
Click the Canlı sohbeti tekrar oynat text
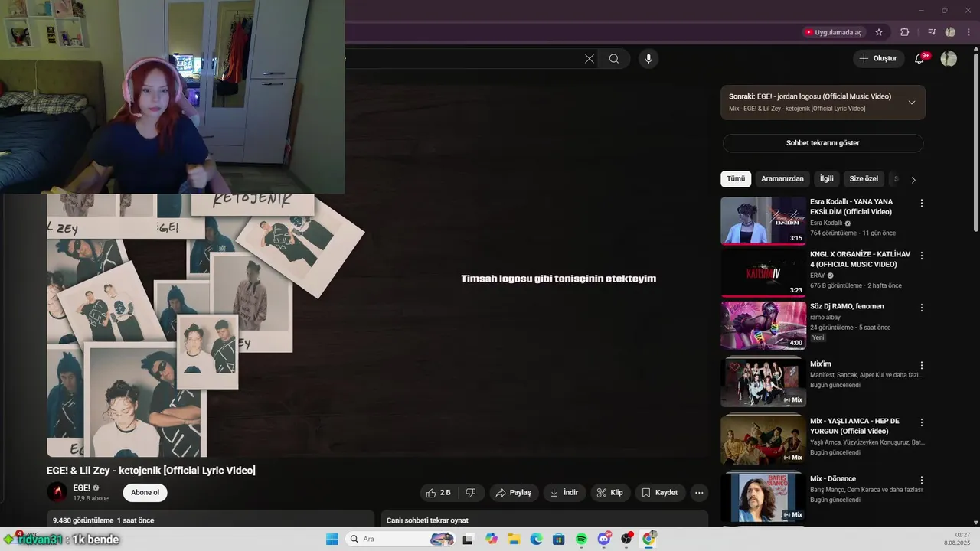pos(427,520)
